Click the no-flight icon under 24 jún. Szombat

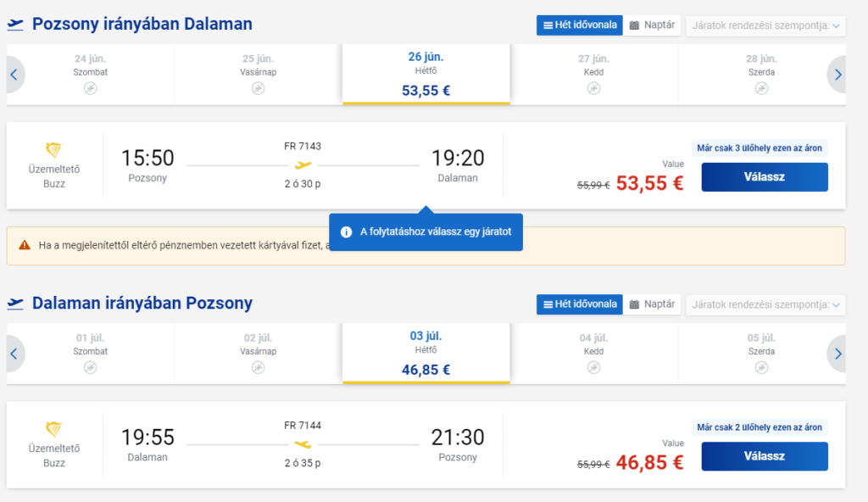[90, 88]
